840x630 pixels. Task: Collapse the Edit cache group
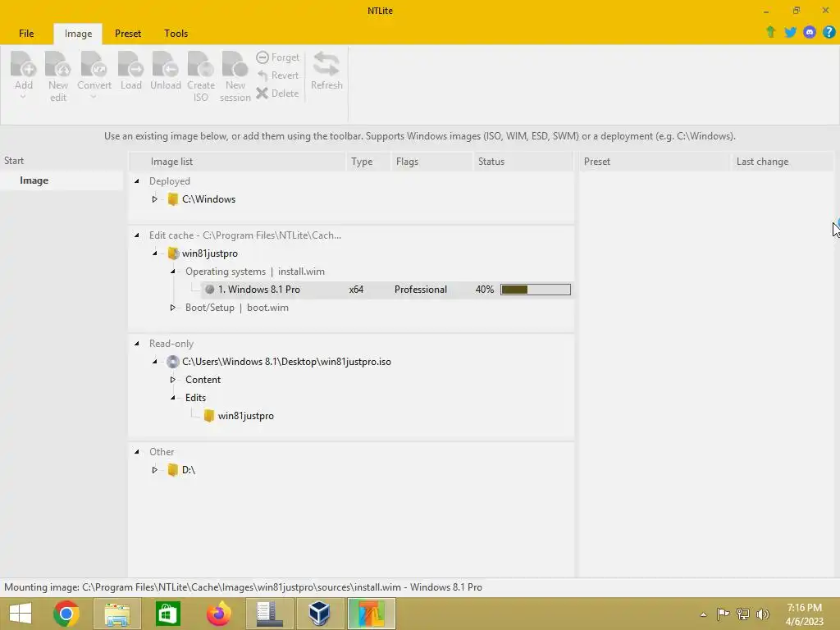click(x=137, y=235)
